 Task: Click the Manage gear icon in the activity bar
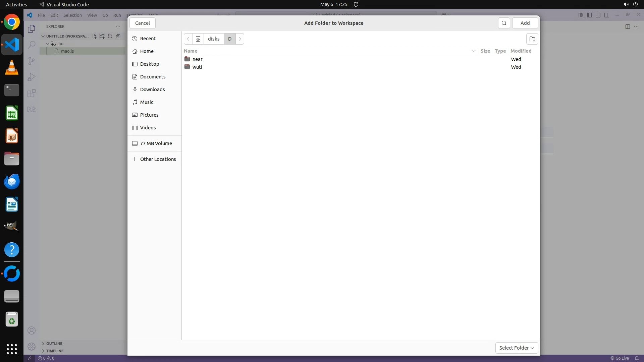click(x=32, y=346)
